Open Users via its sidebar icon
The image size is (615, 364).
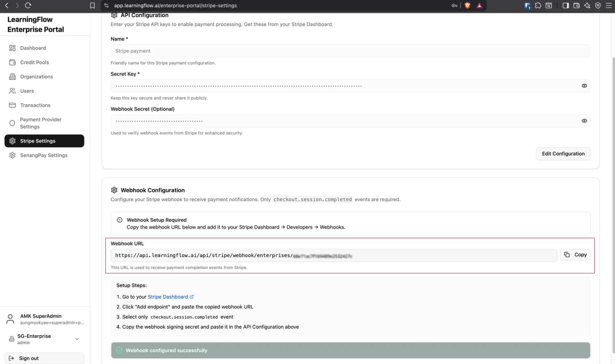click(12, 91)
